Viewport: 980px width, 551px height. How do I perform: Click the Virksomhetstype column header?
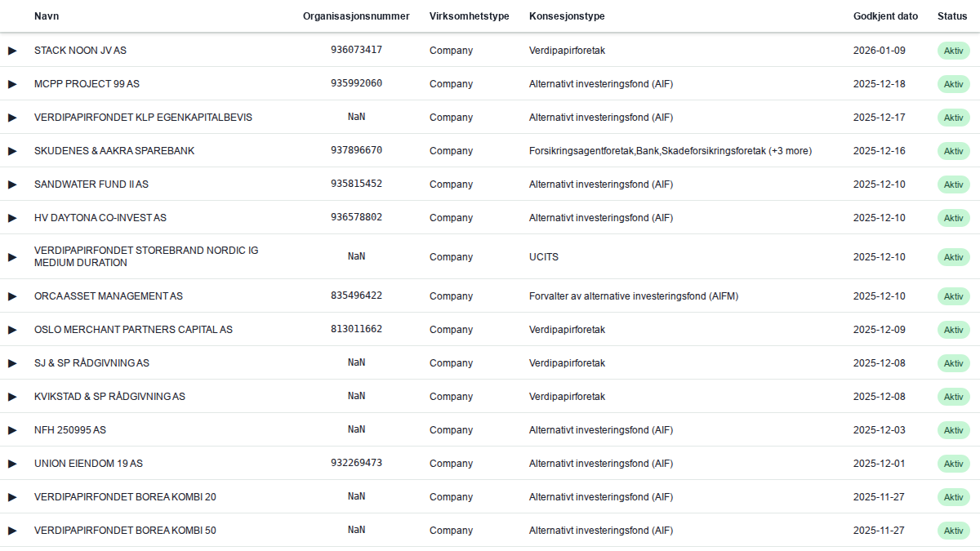tap(469, 16)
